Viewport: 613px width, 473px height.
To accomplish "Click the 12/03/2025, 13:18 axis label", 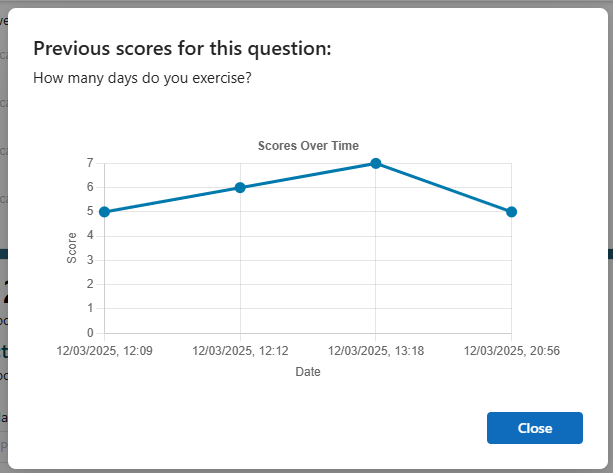I will (376, 351).
